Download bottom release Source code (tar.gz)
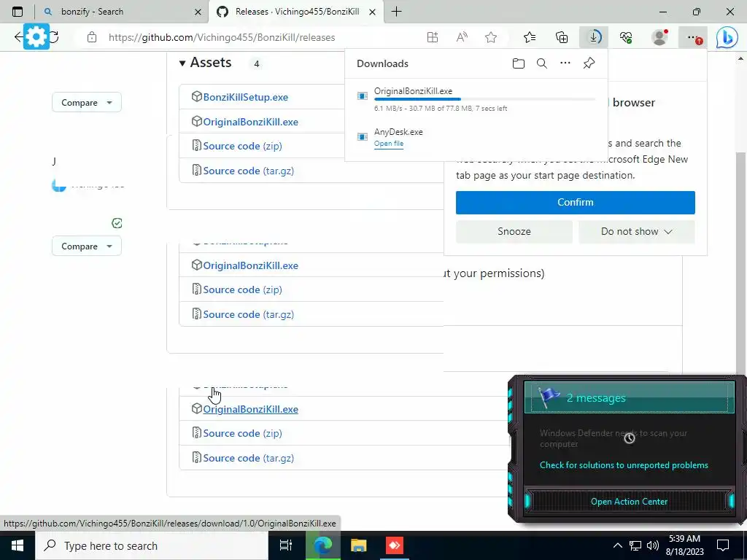 tap(248, 459)
